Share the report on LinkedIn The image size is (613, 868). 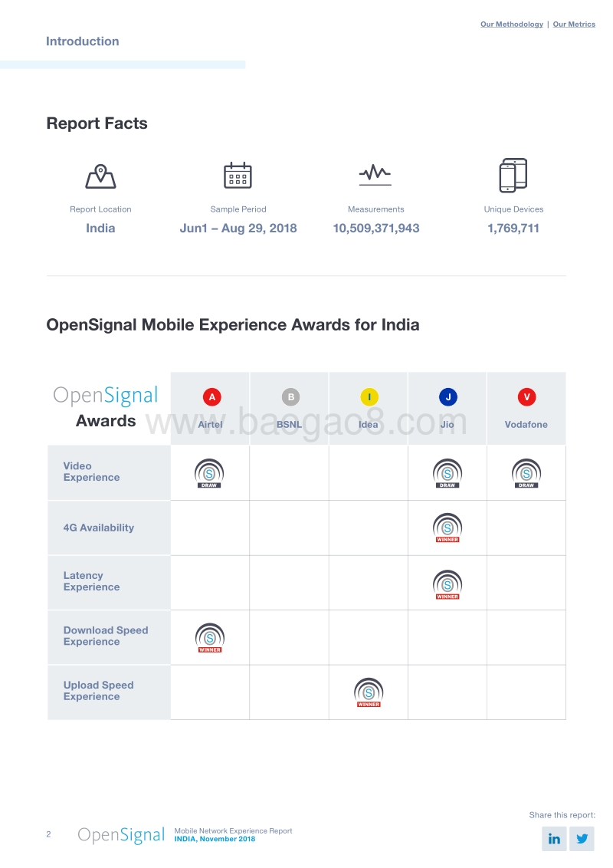[554, 839]
